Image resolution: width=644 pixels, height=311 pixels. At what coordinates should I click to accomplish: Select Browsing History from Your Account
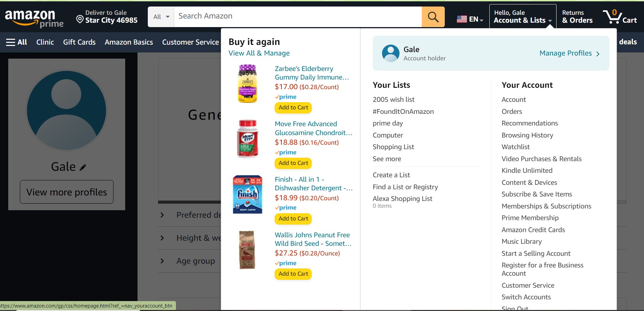[x=527, y=135]
